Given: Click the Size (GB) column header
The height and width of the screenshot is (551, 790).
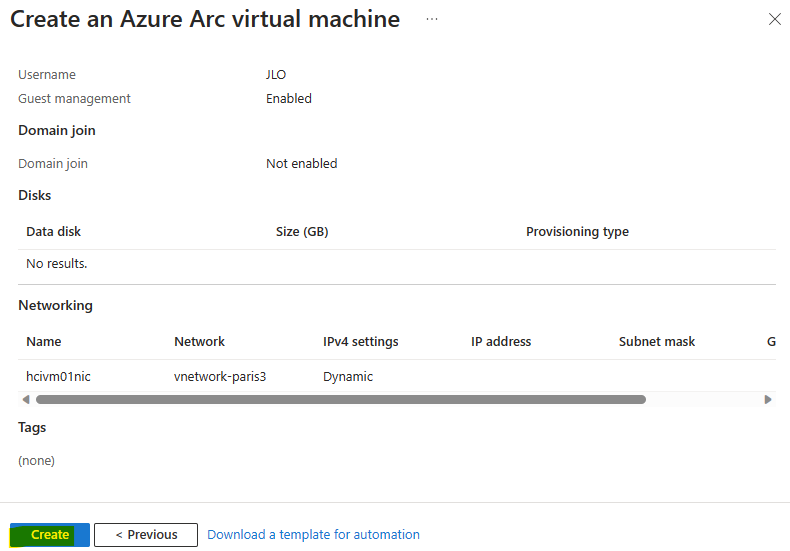Looking at the screenshot, I should 302,231.
